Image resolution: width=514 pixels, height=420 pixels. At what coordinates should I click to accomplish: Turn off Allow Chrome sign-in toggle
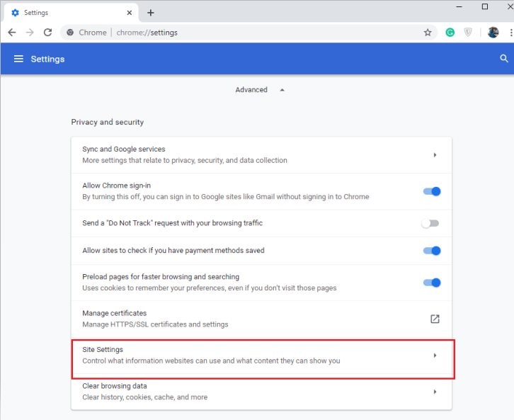(x=432, y=191)
